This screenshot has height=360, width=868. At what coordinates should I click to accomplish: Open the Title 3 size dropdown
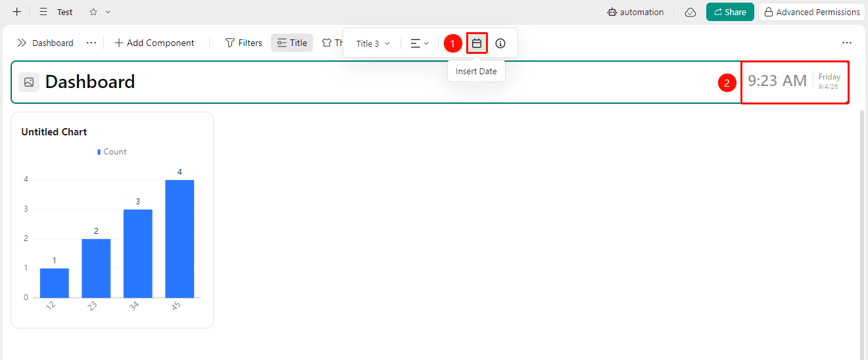pyautogui.click(x=373, y=43)
